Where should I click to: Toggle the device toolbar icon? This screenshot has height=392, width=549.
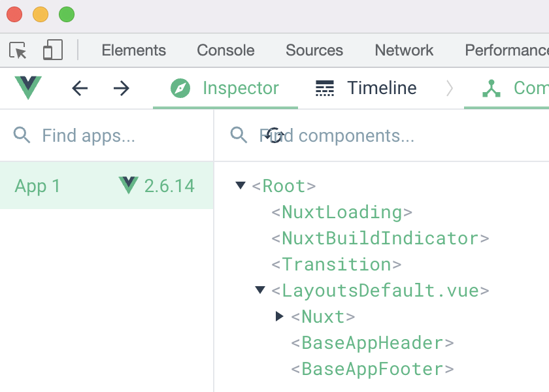pyautogui.click(x=53, y=49)
